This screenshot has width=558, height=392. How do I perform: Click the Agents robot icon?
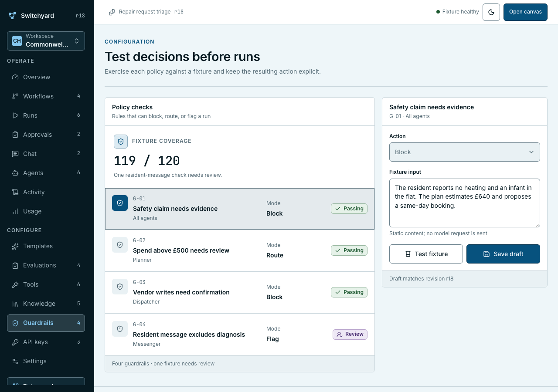pyautogui.click(x=15, y=173)
